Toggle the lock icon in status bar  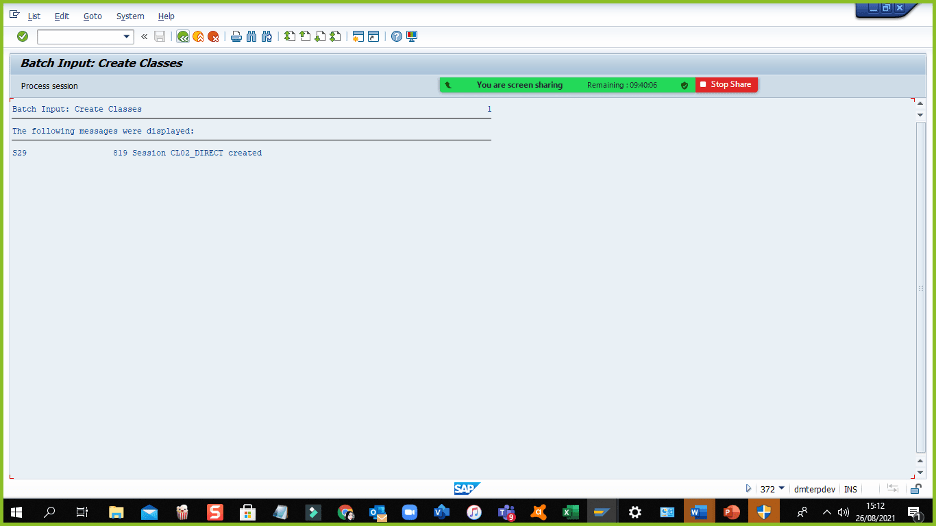point(915,489)
